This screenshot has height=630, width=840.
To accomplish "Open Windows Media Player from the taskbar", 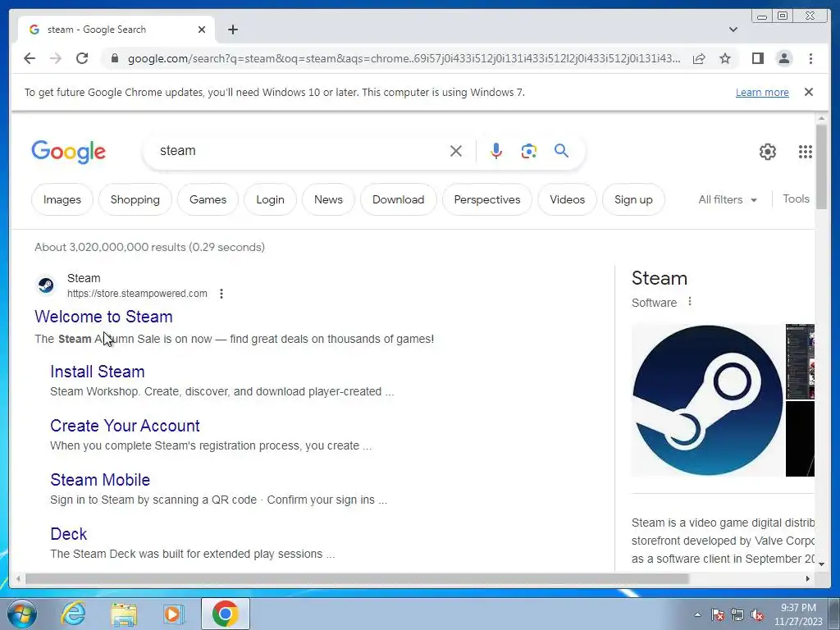I will [x=174, y=614].
